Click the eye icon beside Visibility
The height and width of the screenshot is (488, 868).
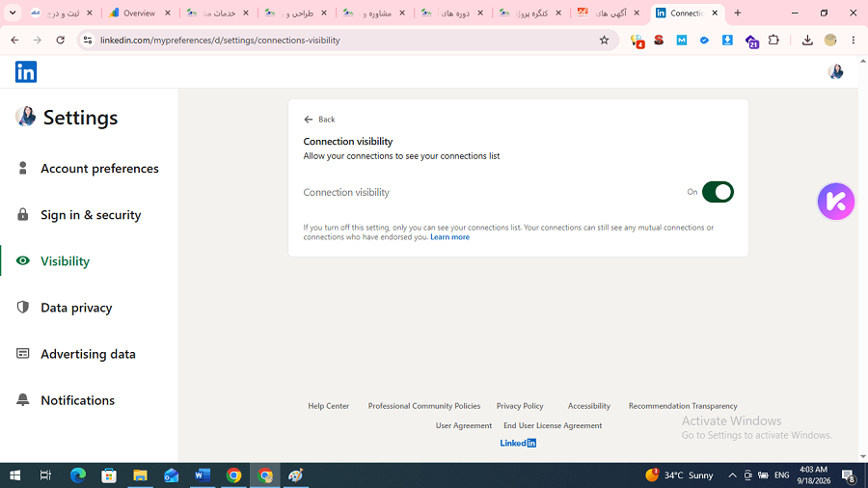pos(23,260)
